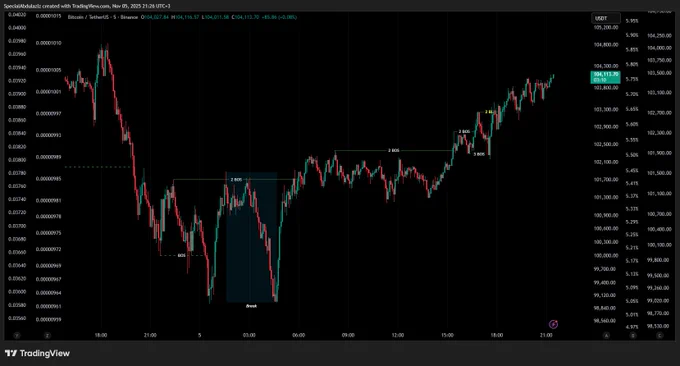Click the Z scale button below the left axis
This screenshot has width=680, height=366.
(x=47, y=335)
